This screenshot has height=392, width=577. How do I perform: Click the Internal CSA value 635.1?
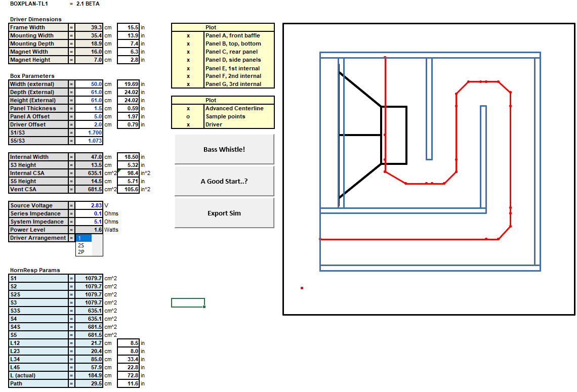click(x=89, y=173)
